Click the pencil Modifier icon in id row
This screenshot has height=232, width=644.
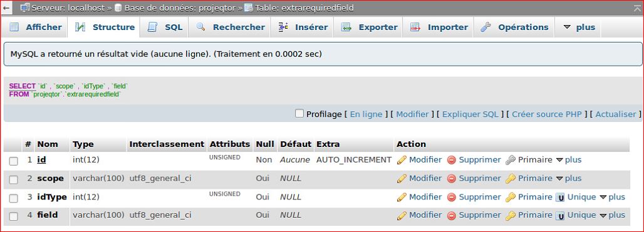(x=402, y=160)
